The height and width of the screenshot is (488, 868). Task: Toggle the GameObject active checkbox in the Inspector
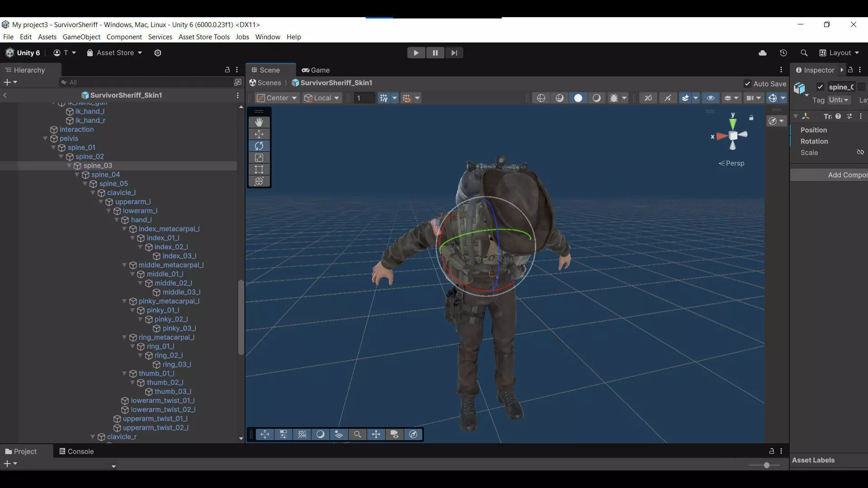(x=820, y=87)
